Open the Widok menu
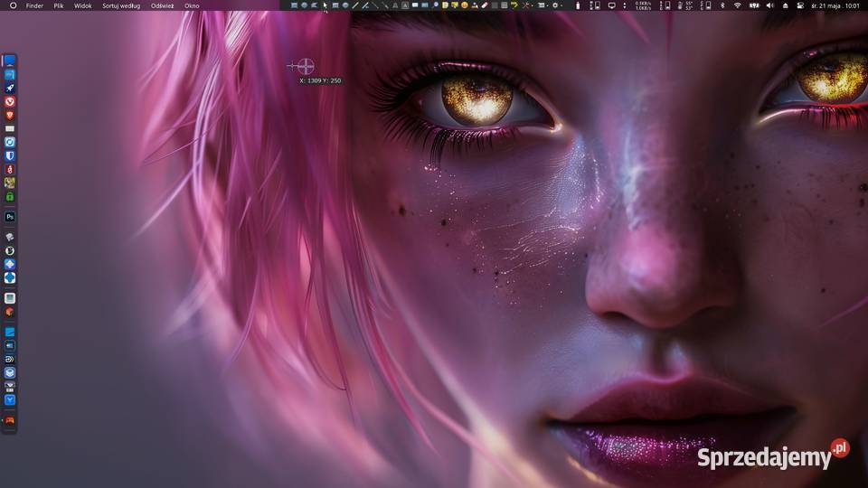Viewport: 868px width, 488px height. coord(82,5)
